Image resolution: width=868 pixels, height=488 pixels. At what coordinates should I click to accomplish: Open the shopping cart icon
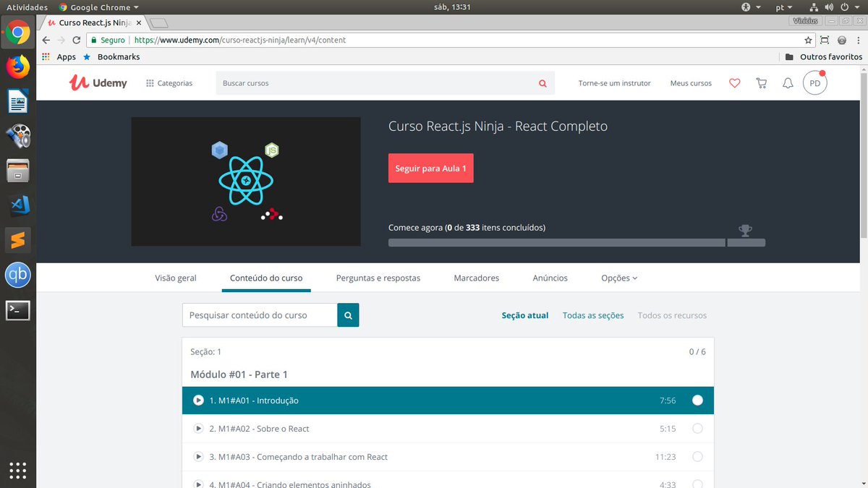(x=761, y=83)
